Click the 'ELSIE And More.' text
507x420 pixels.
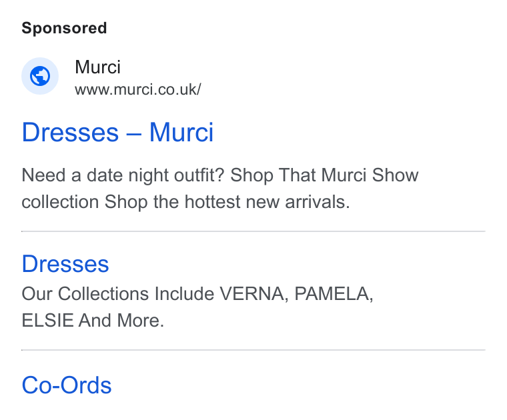tap(93, 321)
